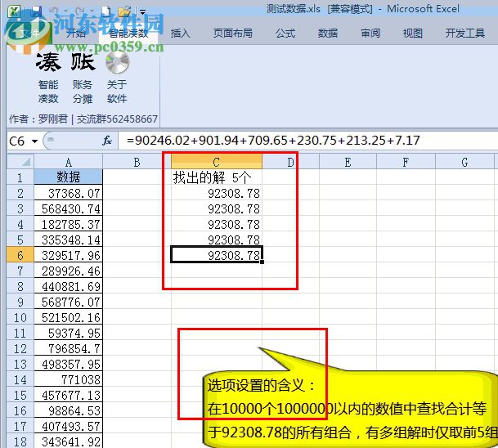Click cell with 407493.57
The image size is (498, 448).
point(69,426)
